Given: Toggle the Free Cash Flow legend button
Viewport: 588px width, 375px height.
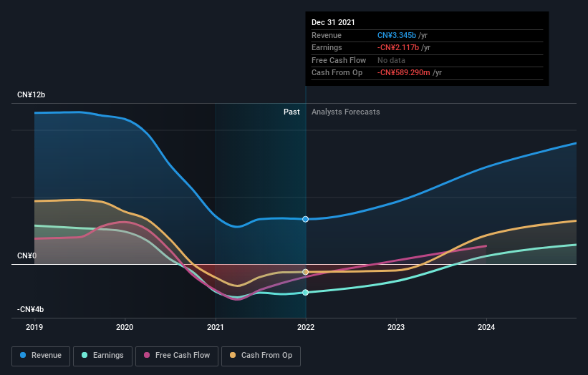Looking at the screenshot, I should tap(177, 356).
